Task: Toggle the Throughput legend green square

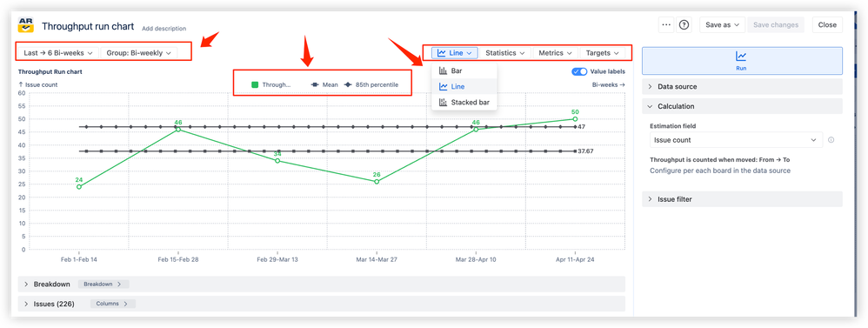Action: click(255, 84)
